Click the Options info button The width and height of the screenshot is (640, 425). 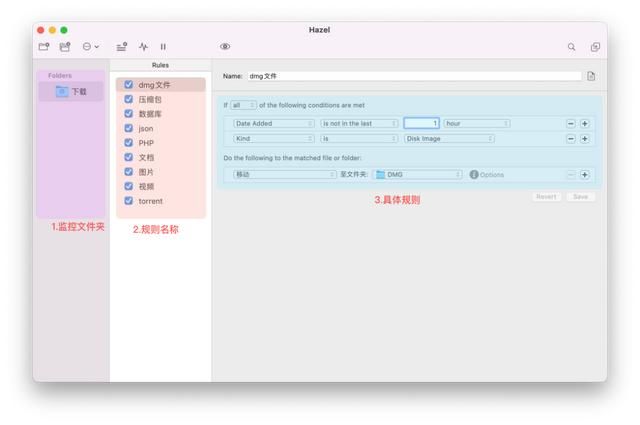click(487, 174)
